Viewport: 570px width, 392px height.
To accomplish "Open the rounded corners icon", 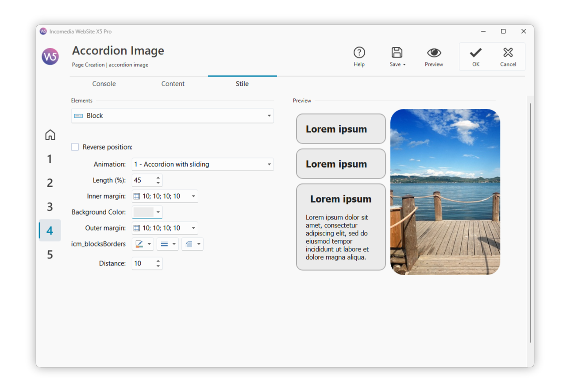I will [x=189, y=244].
